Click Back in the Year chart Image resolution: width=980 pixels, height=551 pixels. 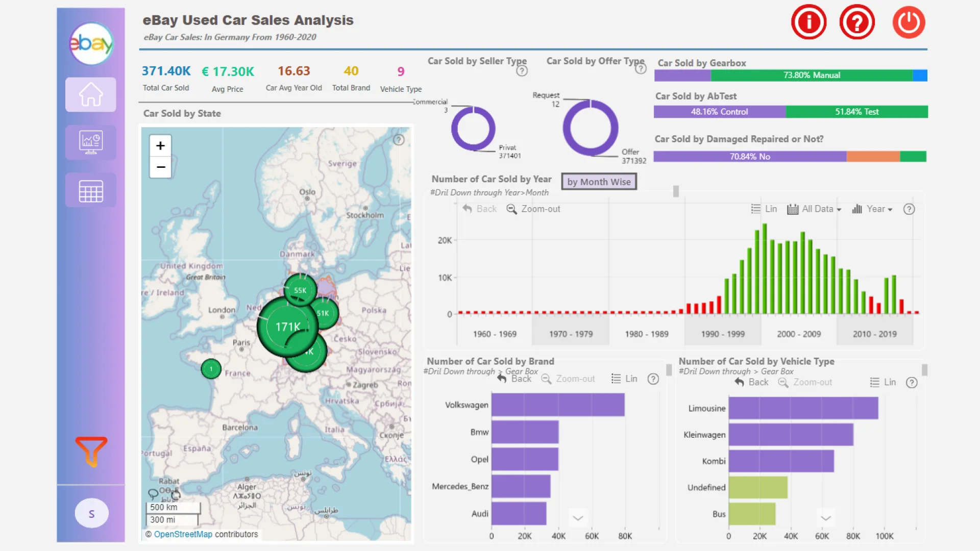tap(480, 209)
